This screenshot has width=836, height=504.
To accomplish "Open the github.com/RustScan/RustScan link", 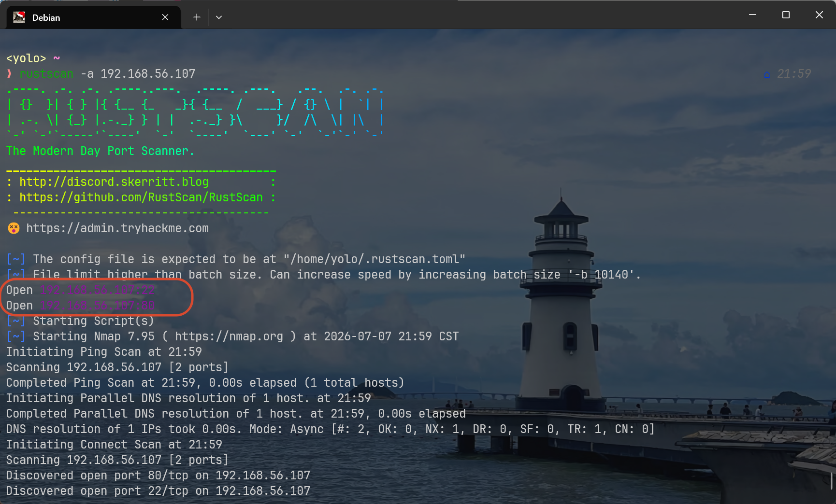I will click(x=141, y=197).
